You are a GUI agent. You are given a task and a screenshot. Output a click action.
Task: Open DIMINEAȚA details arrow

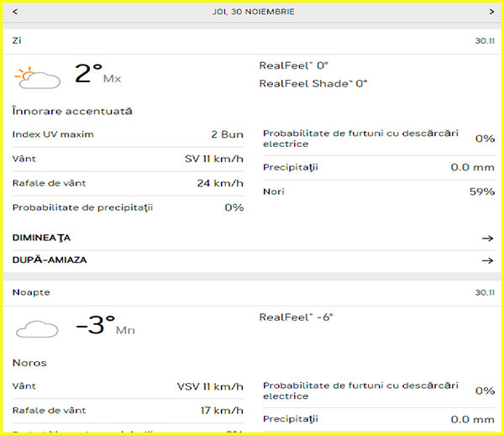pos(487,238)
